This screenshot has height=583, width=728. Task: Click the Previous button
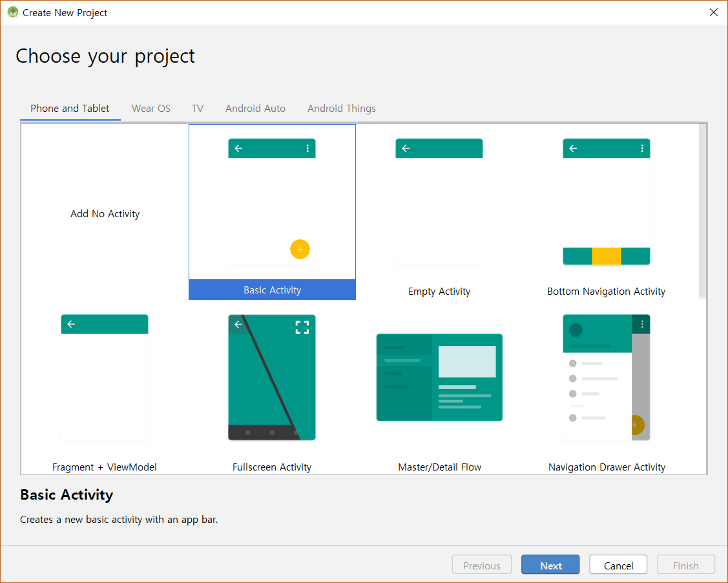(x=482, y=566)
